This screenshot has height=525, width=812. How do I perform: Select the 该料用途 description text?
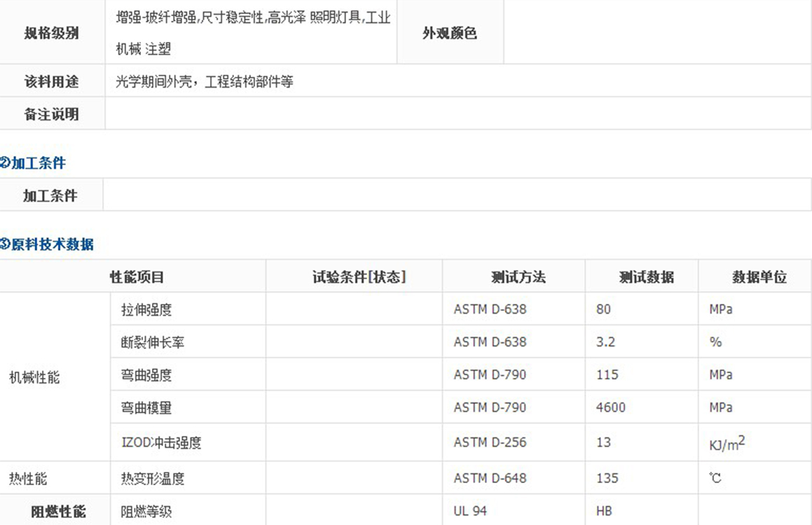(205, 82)
